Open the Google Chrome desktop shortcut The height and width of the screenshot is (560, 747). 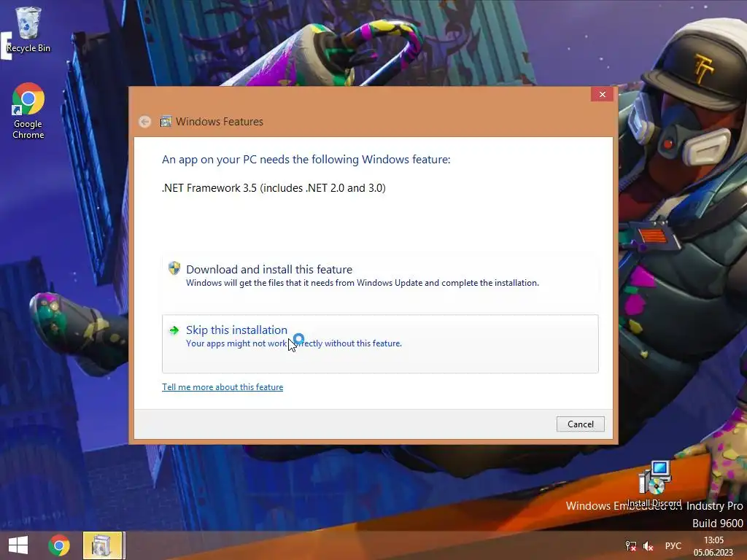pos(28,111)
